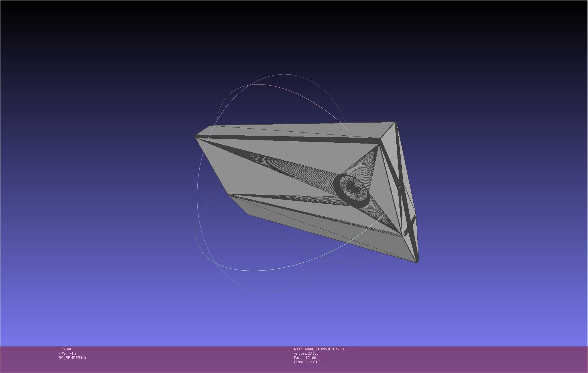The width and height of the screenshot is (588, 373).
Task: Click the mesh name 'soldier 11 sword part 7.STL'
Action: coord(325,349)
